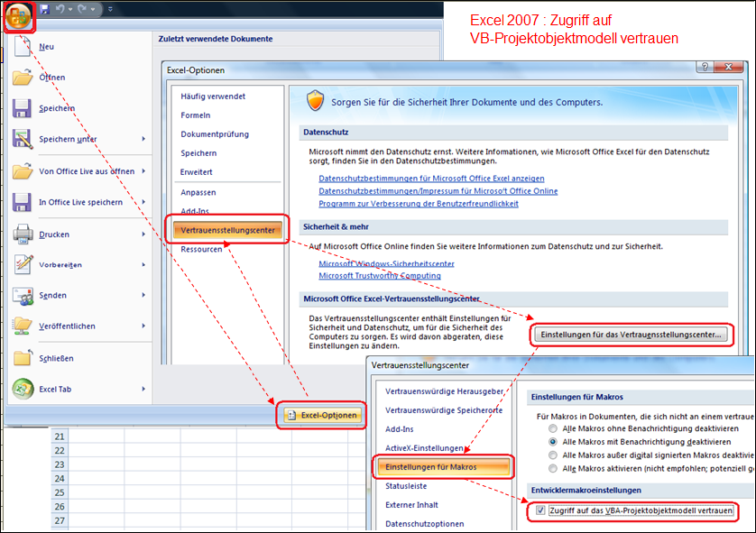Click the Drucken printer icon
This screenshot has height=533, width=756.
23,234
